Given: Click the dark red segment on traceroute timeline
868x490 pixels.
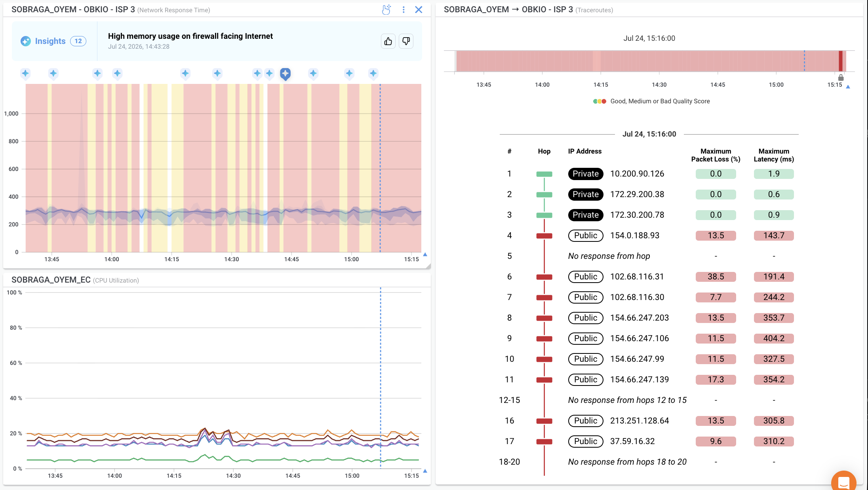Looking at the screenshot, I should coord(840,61).
